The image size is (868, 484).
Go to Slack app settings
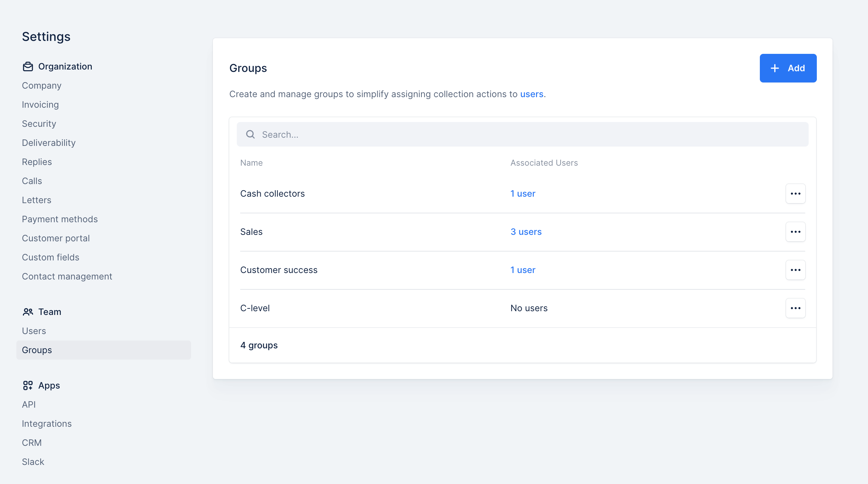click(33, 462)
